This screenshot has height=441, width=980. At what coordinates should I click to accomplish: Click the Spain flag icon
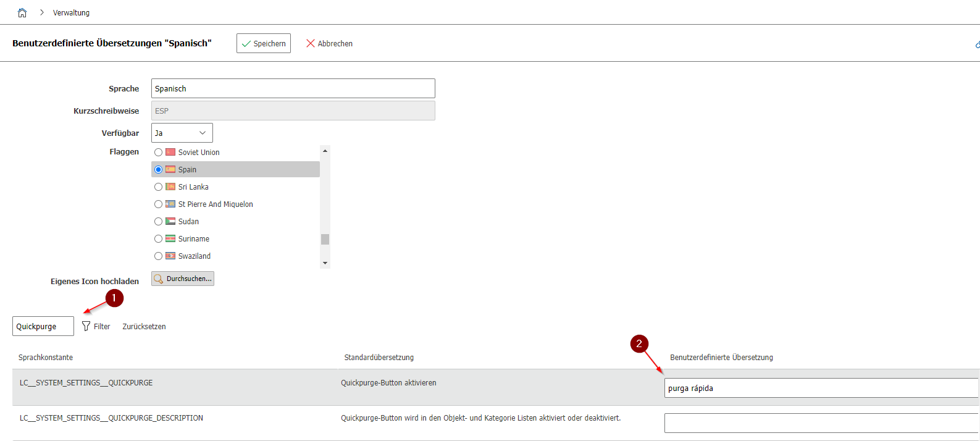tap(170, 169)
